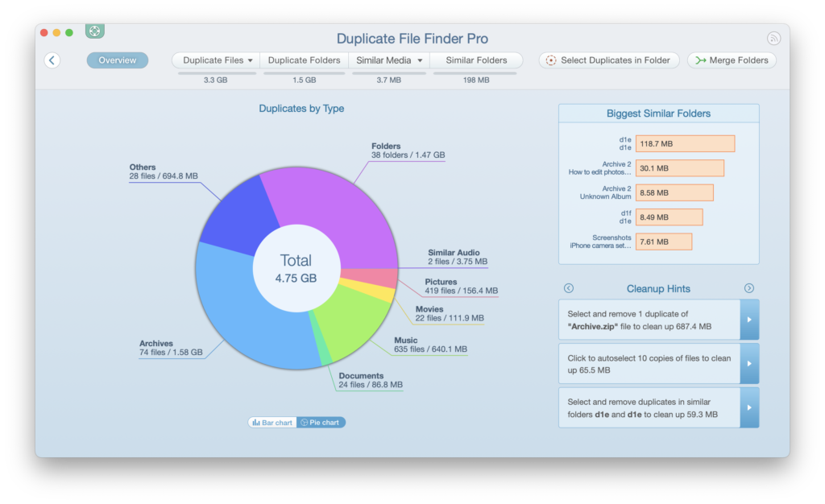
Task: Select the 118.7 MB similar folder bar
Action: tap(685, 144)
